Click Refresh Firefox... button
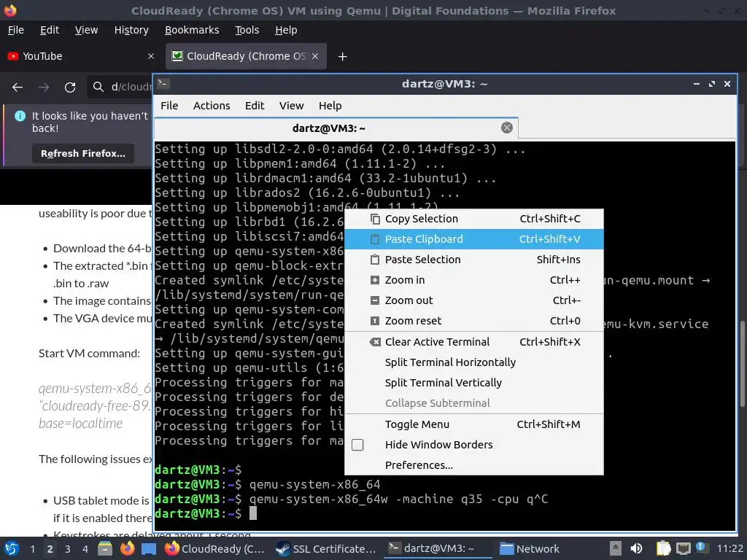This screenshot has height=560, width=747. (83, 153)
